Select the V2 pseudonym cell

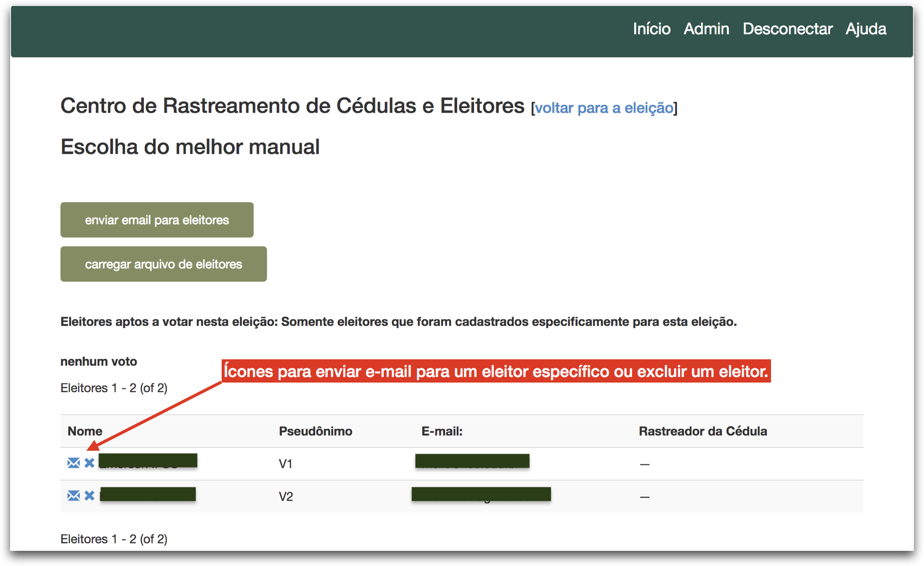[286, 497]
